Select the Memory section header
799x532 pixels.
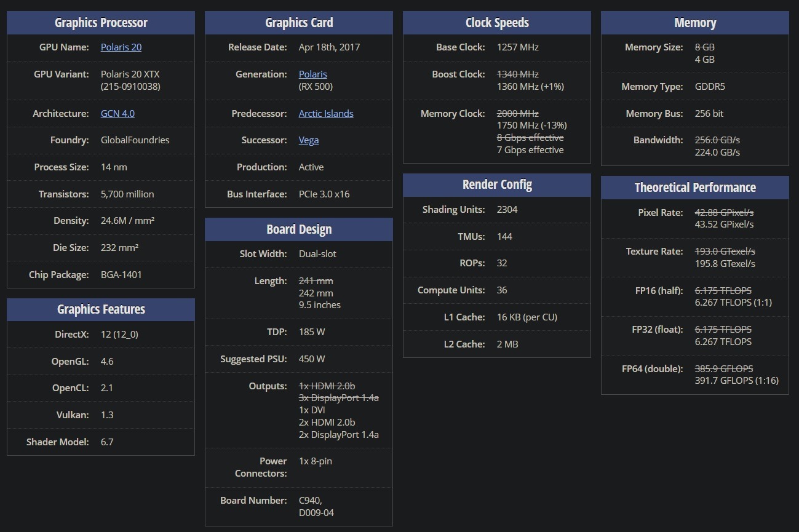(x=695, y=23)
